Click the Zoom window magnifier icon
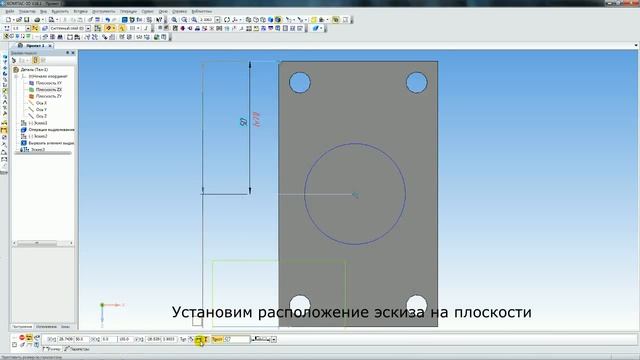 pyautogui.click(x=184, y=20)
